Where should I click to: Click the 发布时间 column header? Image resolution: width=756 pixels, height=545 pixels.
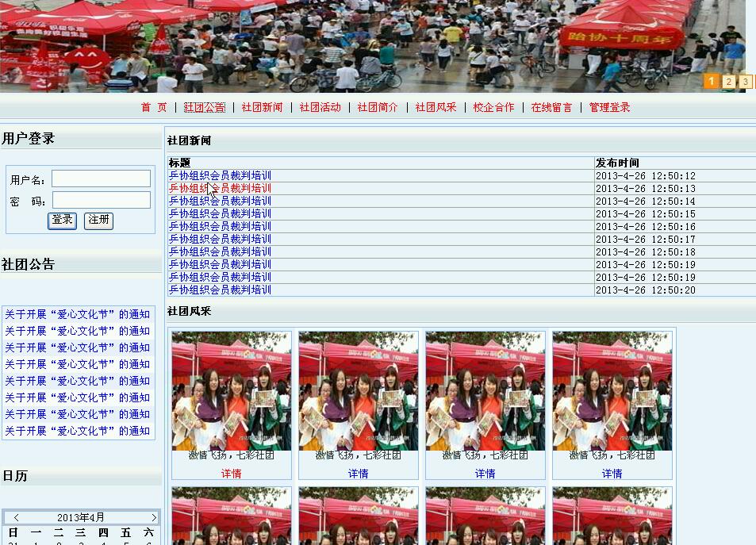click(618, 163)
